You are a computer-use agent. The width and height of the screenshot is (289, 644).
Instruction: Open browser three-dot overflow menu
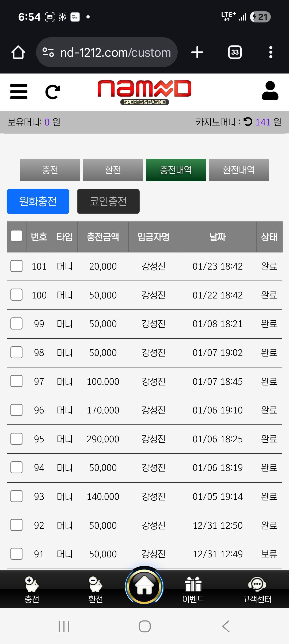[271, 52]
